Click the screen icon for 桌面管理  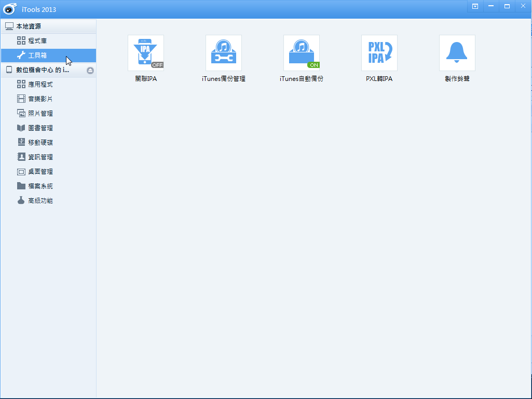pos(21,172)
